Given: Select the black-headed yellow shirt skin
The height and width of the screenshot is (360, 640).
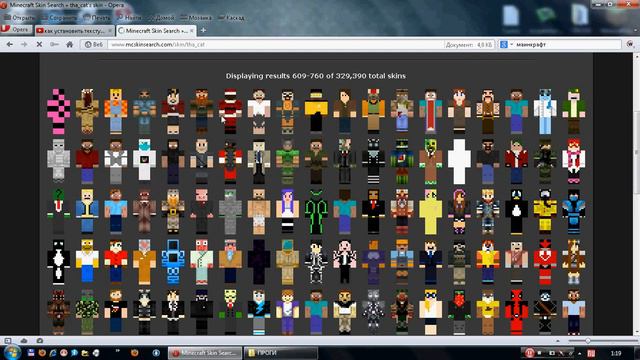Looking at the screenshot, I should [x=316, y=111].
